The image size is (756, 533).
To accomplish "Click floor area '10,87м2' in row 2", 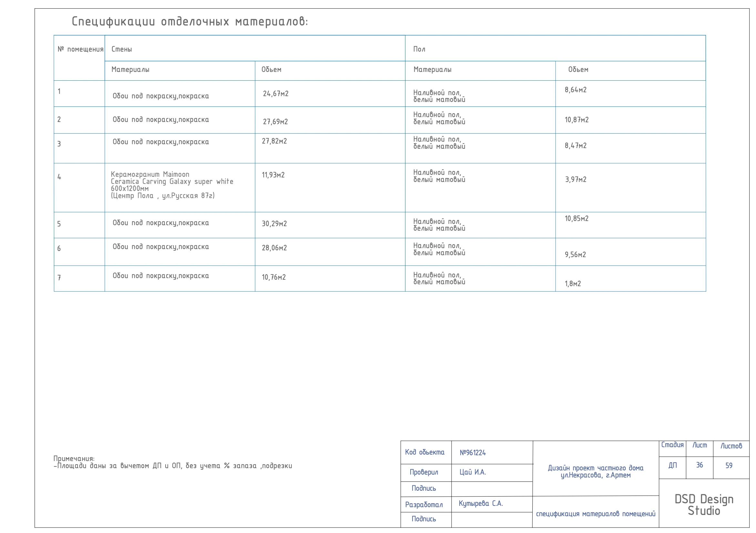I will [577, 120].
